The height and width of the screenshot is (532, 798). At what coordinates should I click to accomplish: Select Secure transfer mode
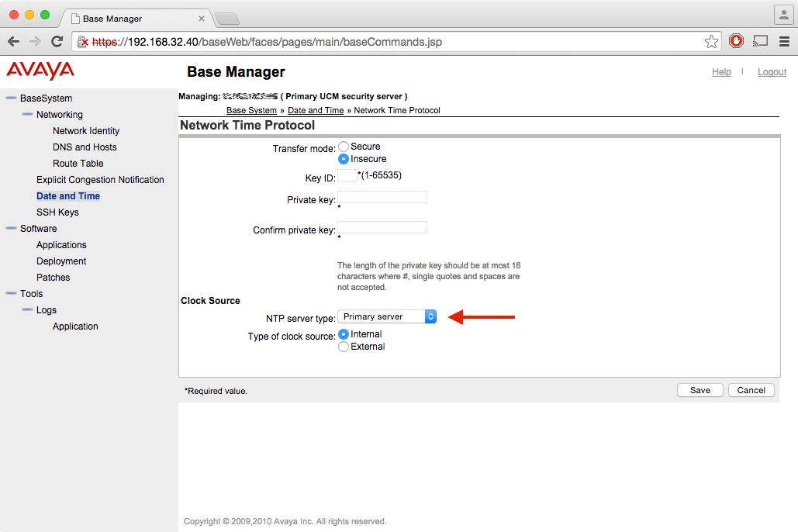coord(344,147)
